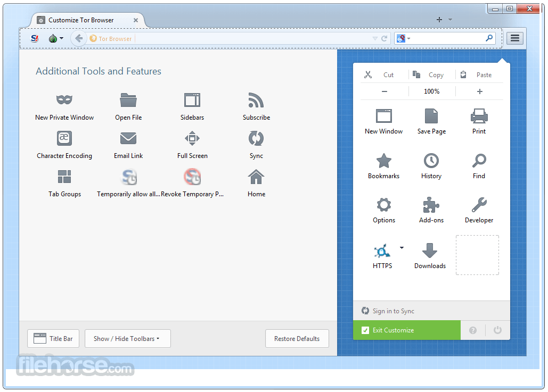The width and height of the screenshot is (548, 392).
Task: Click the Tor onion button
Action: [x=53, y=38]
